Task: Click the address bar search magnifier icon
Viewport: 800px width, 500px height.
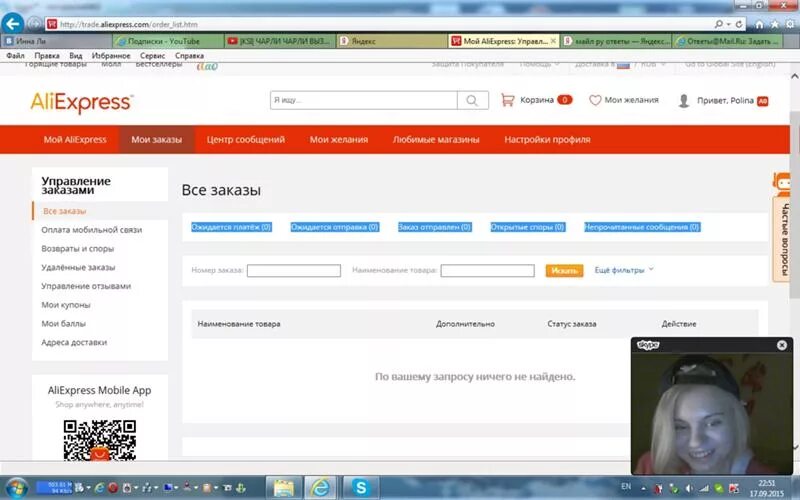Action: (x=719, y=24)
